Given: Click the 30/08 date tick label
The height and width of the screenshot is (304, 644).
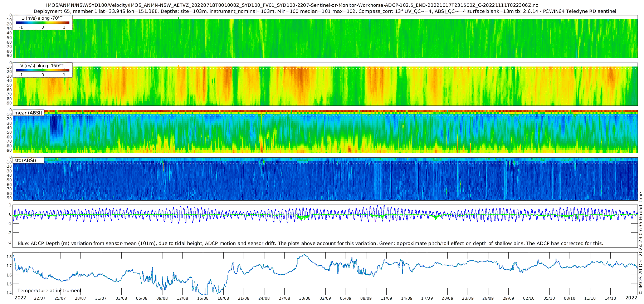Looking at the screenshot, I should pyautogui.click(x=305, y=298).
